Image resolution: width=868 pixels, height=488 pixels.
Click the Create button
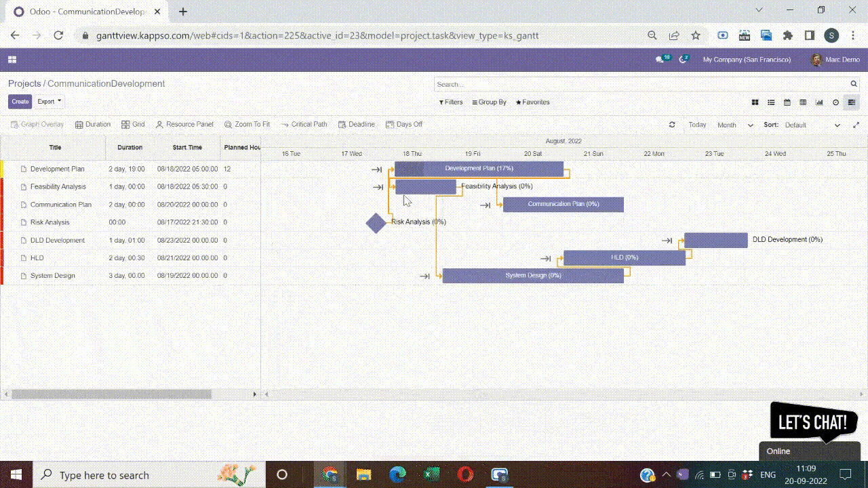click(20, 102)
